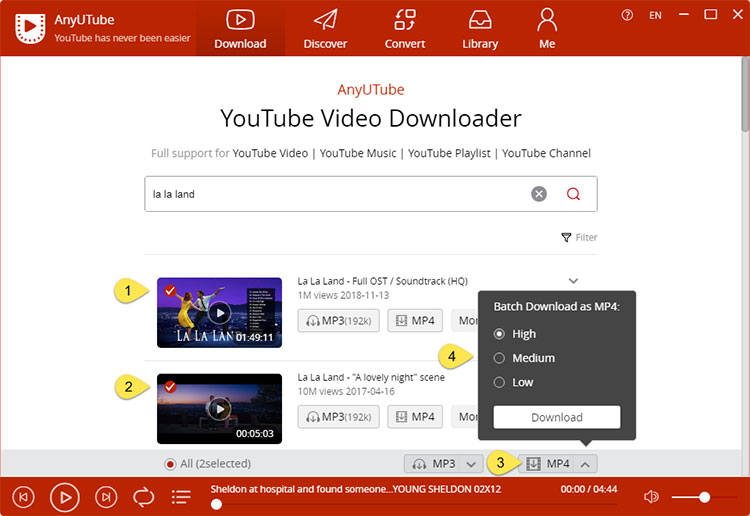
Task: Click the 'YouTube Music' text
Action: pos(358,154)
